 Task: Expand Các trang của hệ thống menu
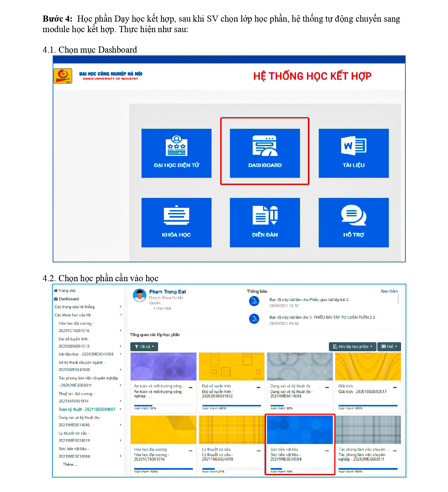121,307
